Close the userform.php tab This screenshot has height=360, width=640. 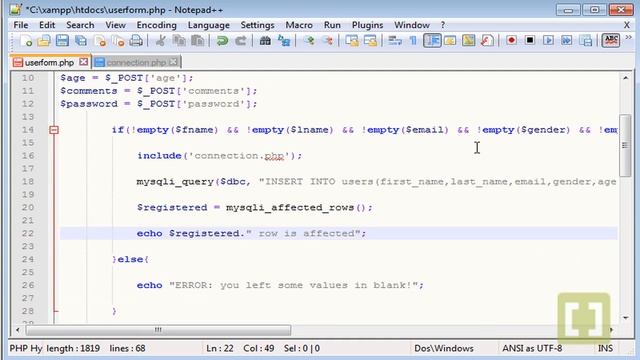83,62
